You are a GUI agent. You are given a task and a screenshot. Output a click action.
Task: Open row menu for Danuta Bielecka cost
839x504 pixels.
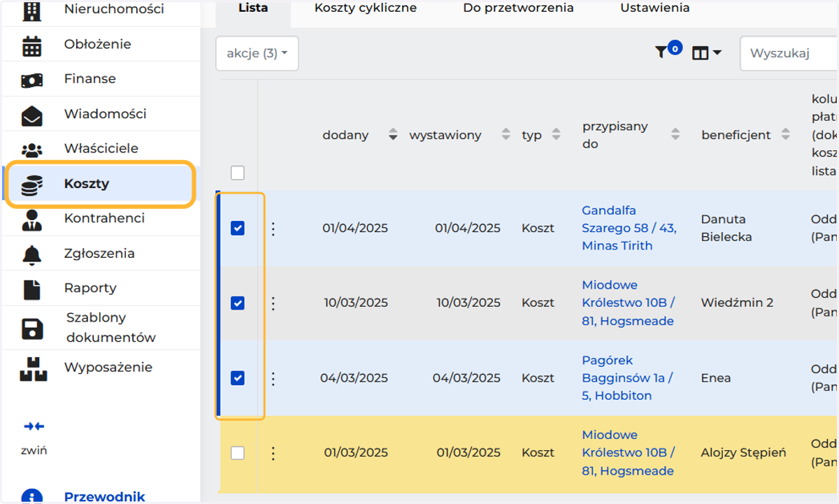[273, 229]
